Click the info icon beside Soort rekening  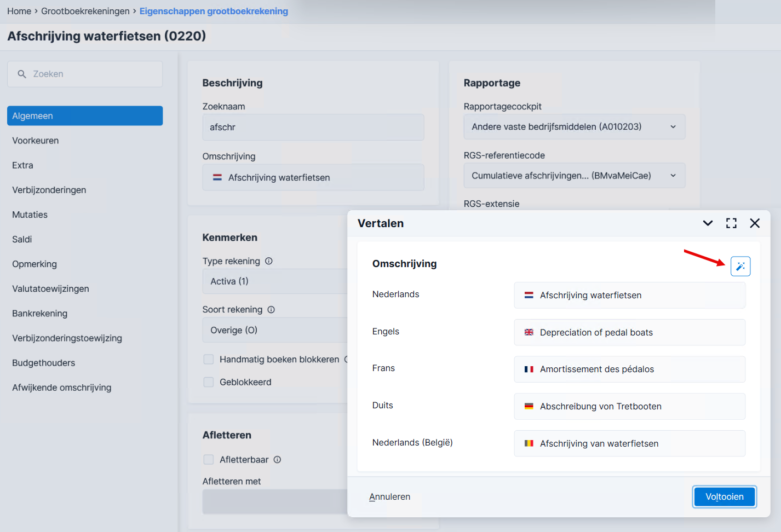click(x=271, y=310)
